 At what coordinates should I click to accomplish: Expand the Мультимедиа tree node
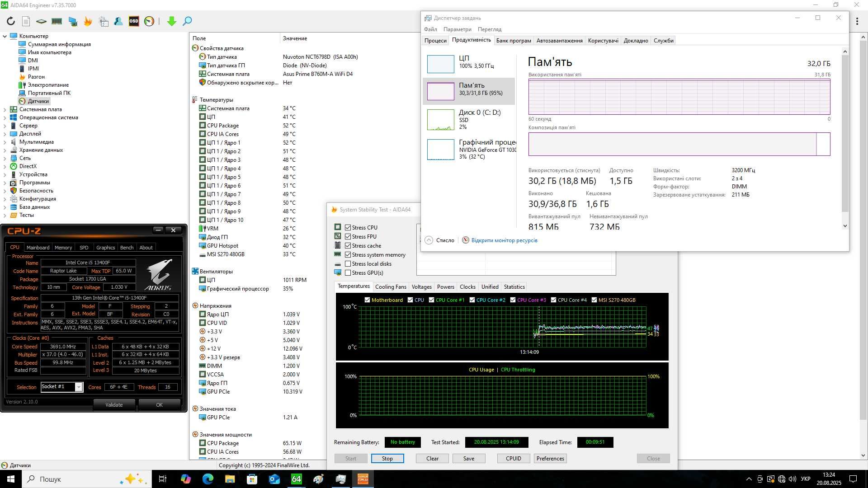click(x=5, y=142)
